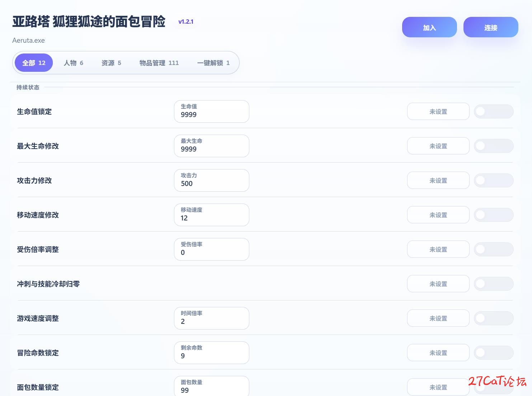This screenshot has width=532, height=396.
Task: Click 未设置 hotkey button for 冒险命数锁定
Action: [x=438, y=353]
